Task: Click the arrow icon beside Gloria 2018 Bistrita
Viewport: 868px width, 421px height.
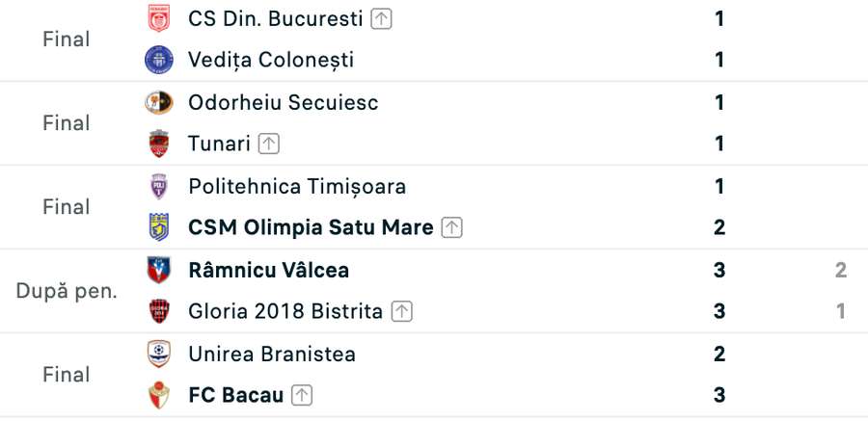Action: click(402, 311)
